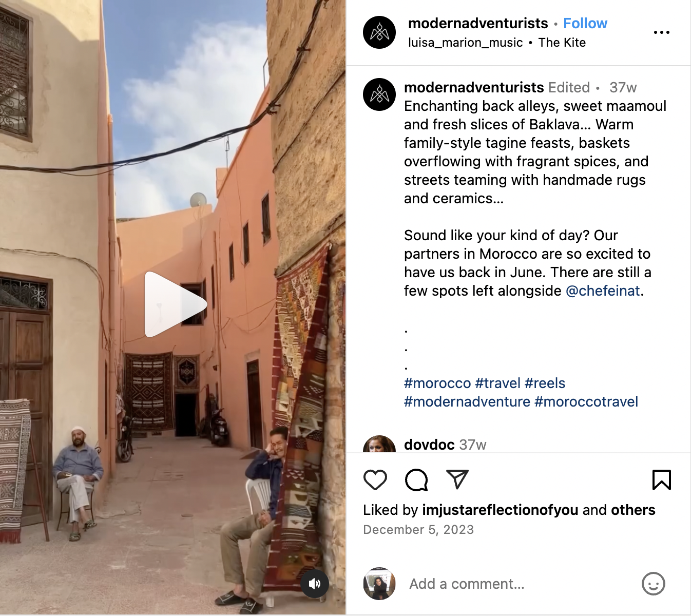The image size is (691, 616).
Task: Open the #moroccotravel hashtag
Action: coord(586,402)
